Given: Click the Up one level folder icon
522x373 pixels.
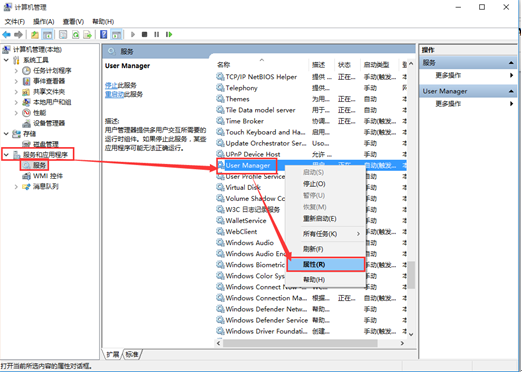Looking at the screenshot, I should (x=35, y=34).
